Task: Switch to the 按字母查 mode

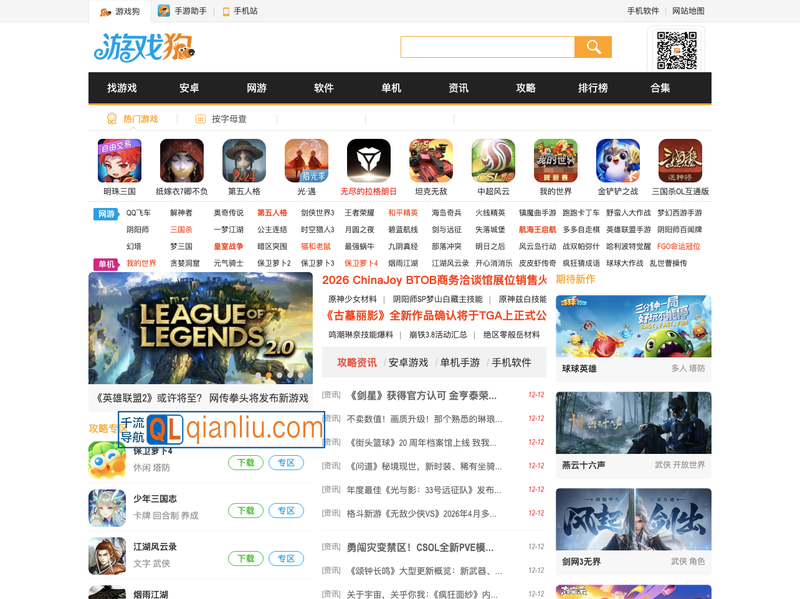Action: coord(230,117)
